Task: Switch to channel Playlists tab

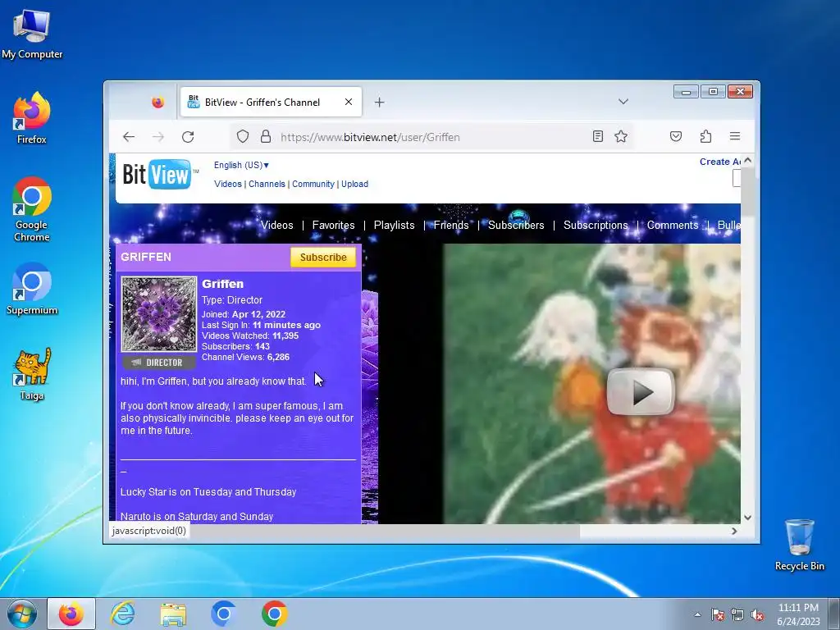Action: pyautogui.click(x=395, y=225)
